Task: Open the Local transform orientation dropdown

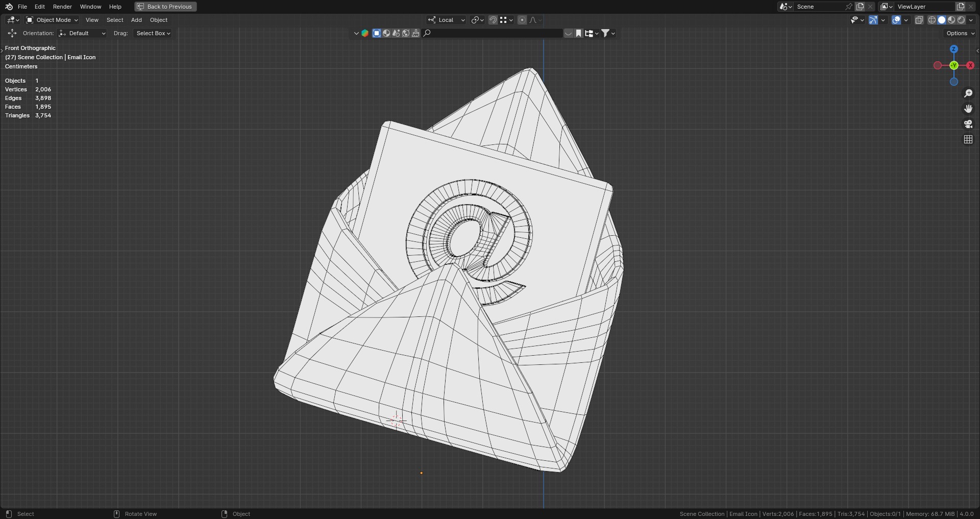Action: pyautogui.click(x=447, y=20)
